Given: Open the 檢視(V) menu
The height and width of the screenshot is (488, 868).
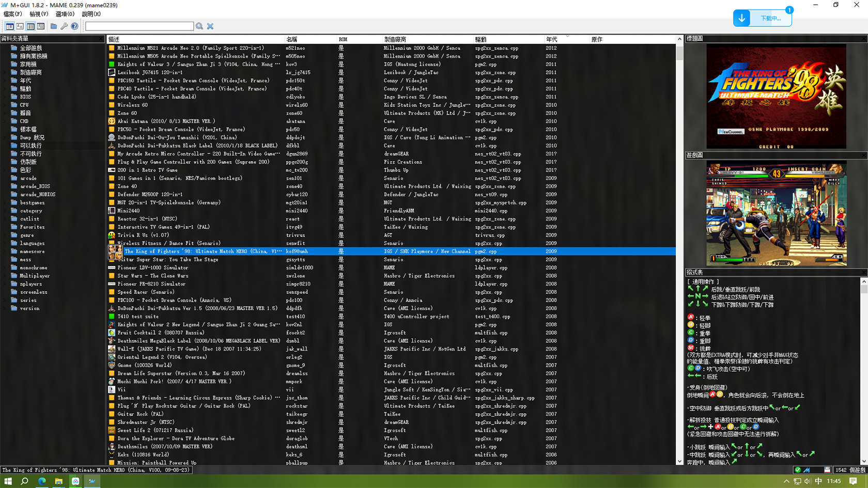Looking at the screenshot, I should (x=39, y=14).
